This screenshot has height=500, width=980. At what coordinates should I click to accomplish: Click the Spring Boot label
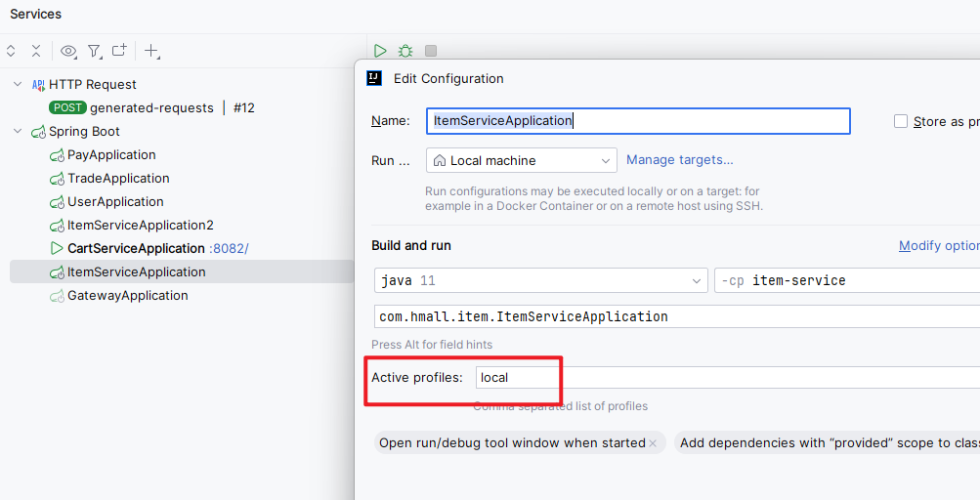(84, 132)
